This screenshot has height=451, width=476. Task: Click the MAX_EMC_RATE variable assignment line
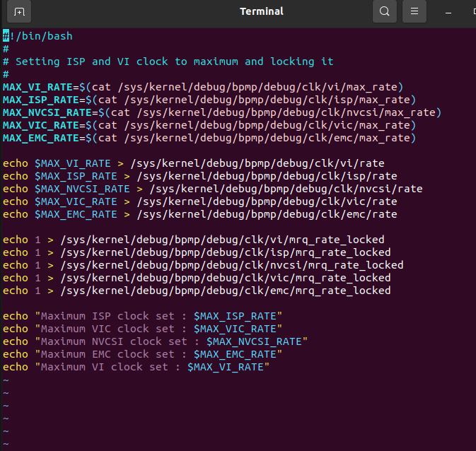tap(209, 138)
